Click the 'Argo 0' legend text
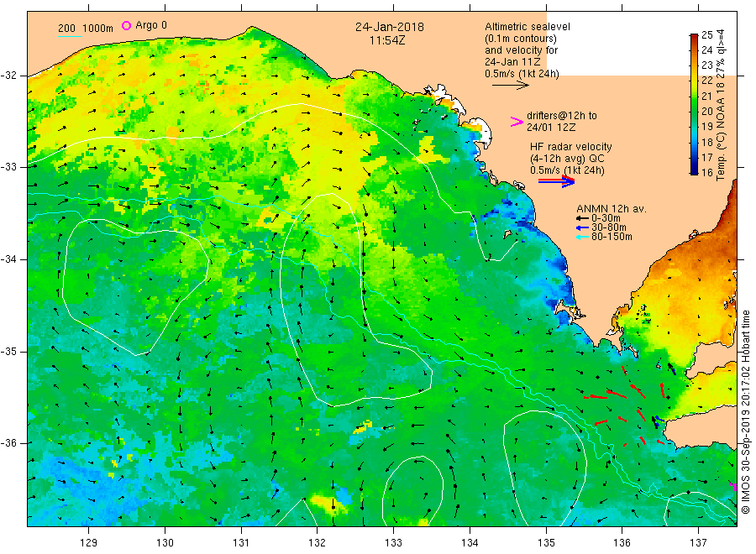 [x=151, y=25]
